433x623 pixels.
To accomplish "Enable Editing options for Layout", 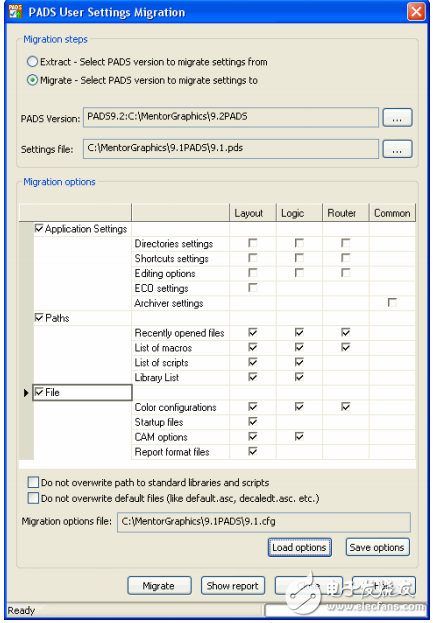I will (253, 273).
